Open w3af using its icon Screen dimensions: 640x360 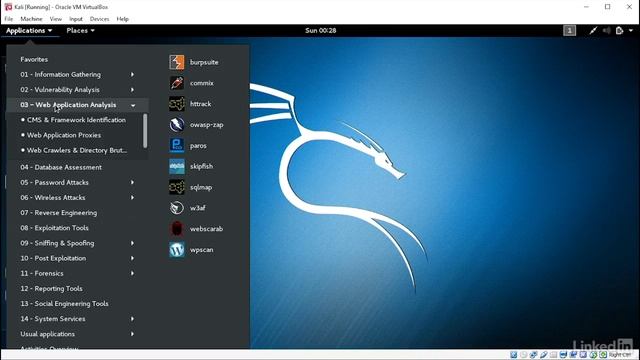point(177,208)
